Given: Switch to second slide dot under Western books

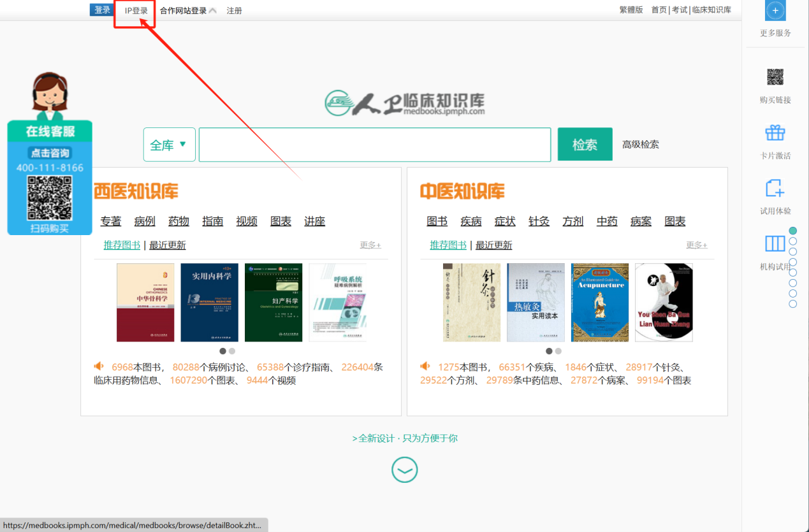Looking at the screenshot, I should tap(232, 351).
